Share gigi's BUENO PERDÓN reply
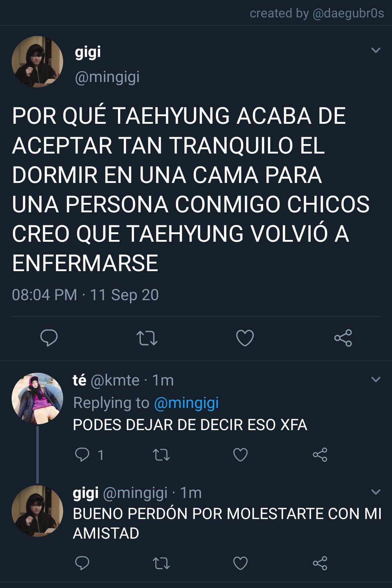 [320, 563]
